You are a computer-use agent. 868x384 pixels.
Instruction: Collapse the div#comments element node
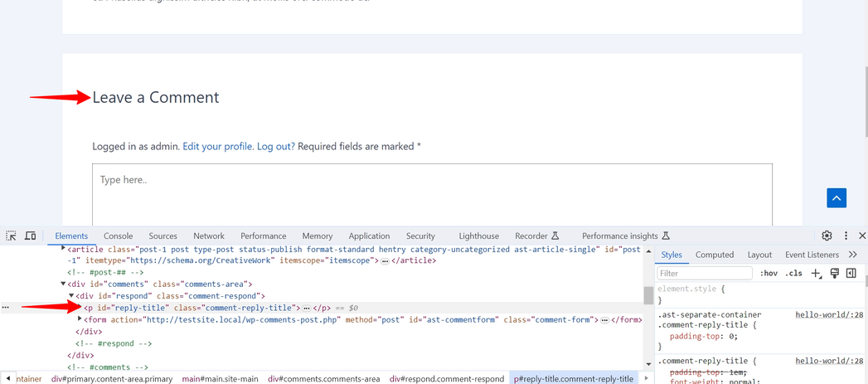coord(63,284)
